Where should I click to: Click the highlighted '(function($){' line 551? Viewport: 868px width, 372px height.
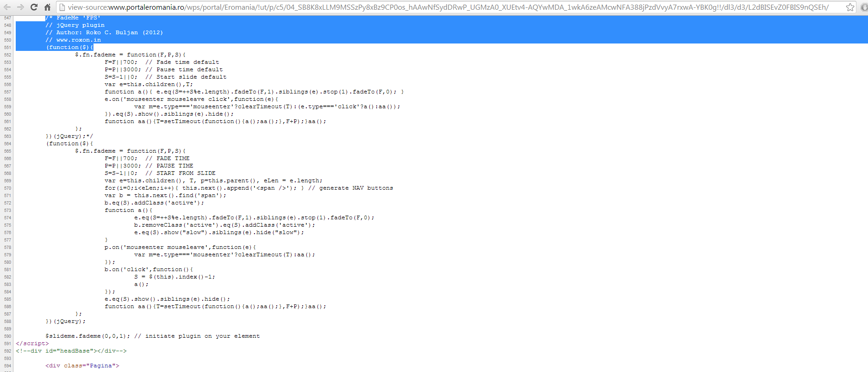click(x=69, y=47)
